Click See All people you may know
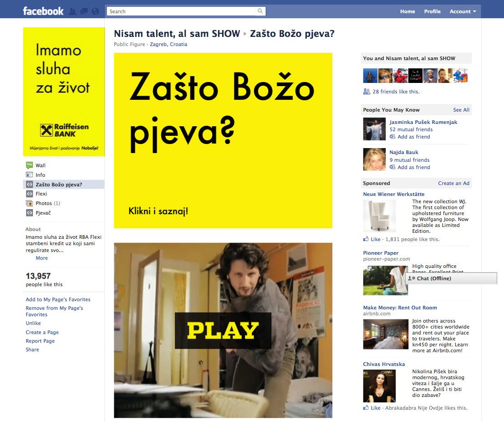Screen dimensions: 504x422 [461, 110]
